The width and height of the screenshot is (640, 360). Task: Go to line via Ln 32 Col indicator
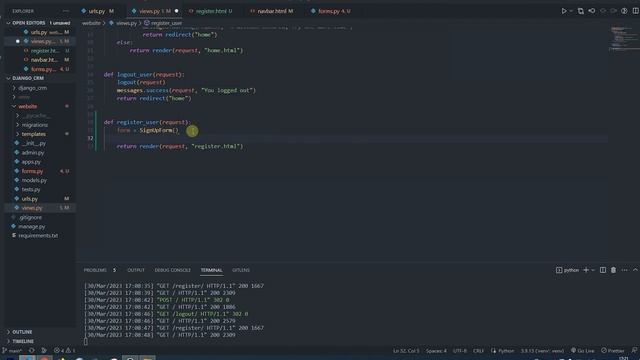406,351
